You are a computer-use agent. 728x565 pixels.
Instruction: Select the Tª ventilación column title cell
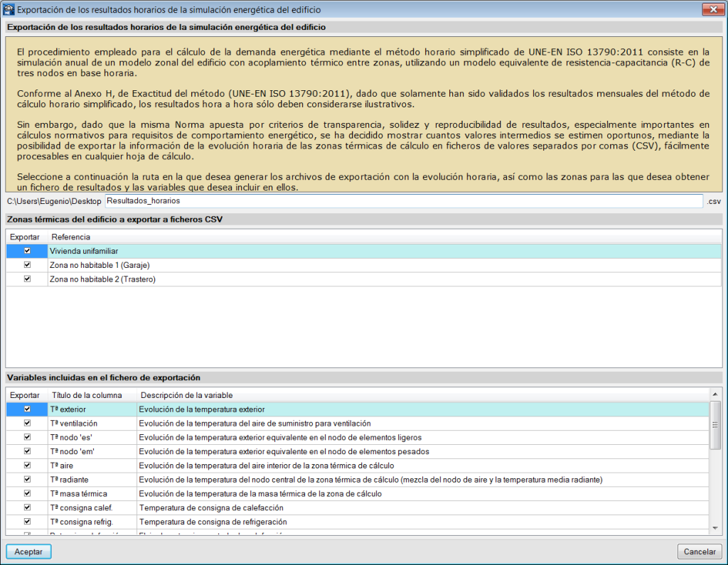[92, 424]
